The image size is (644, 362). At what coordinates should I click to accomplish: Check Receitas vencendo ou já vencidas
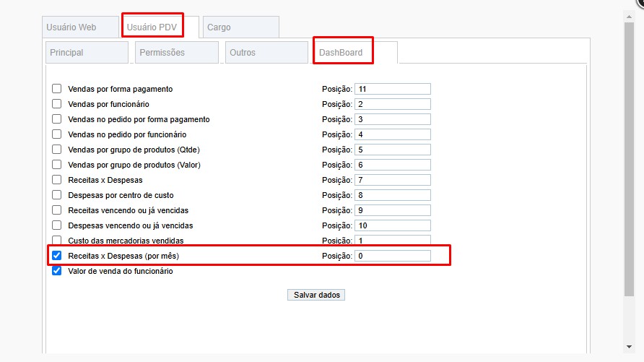coord(57,210)
